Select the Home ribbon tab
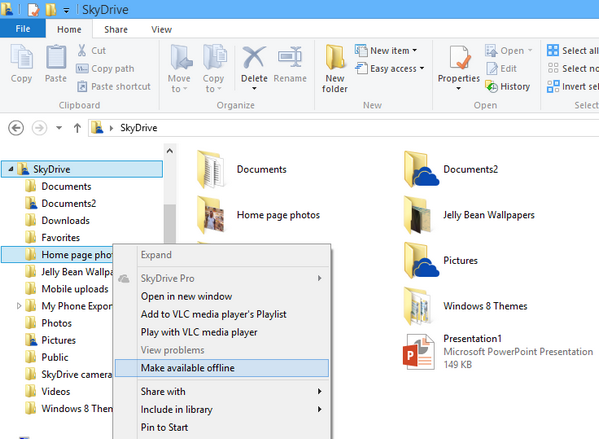This screenshot has width=599, height=439. 69,29
